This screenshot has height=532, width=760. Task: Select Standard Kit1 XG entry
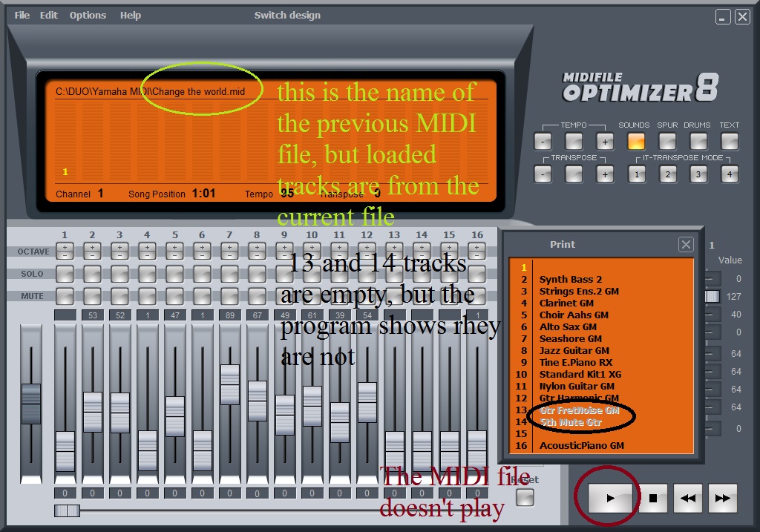click(580, 374)
